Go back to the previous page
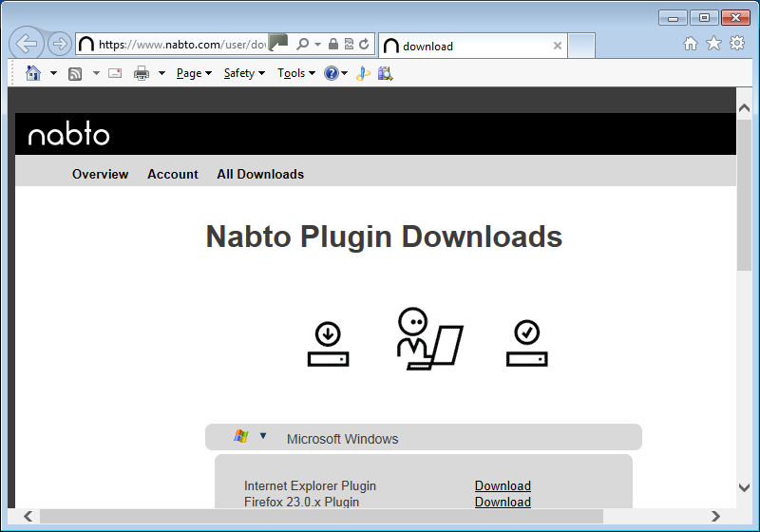 (x=27, y=44)
